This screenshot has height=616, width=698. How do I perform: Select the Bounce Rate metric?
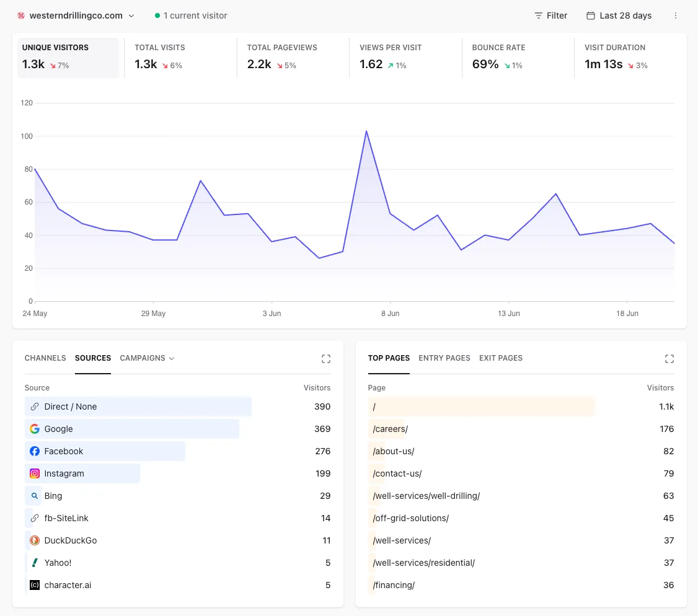coord(518,58)
